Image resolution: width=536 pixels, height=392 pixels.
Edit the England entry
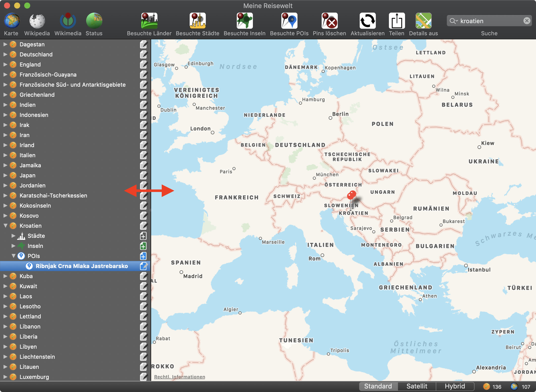(x=143, y=64)
